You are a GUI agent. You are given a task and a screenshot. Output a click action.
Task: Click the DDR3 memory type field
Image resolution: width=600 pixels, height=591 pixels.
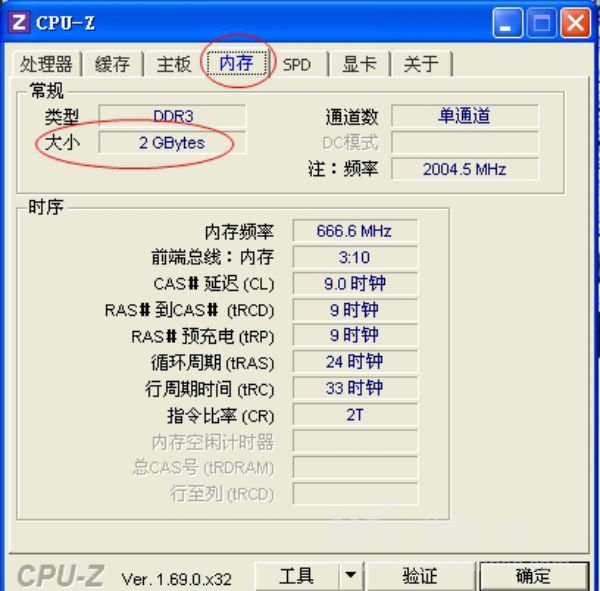coord(173,116)
